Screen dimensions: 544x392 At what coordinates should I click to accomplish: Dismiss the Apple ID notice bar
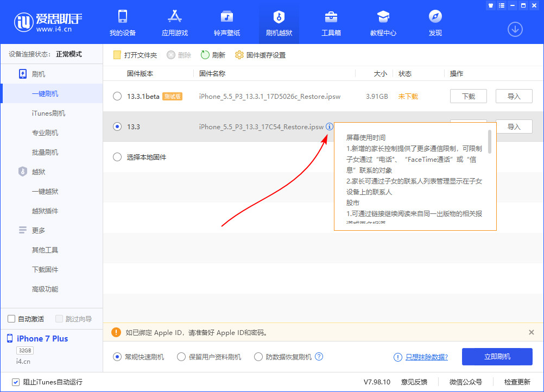(531, 332)
